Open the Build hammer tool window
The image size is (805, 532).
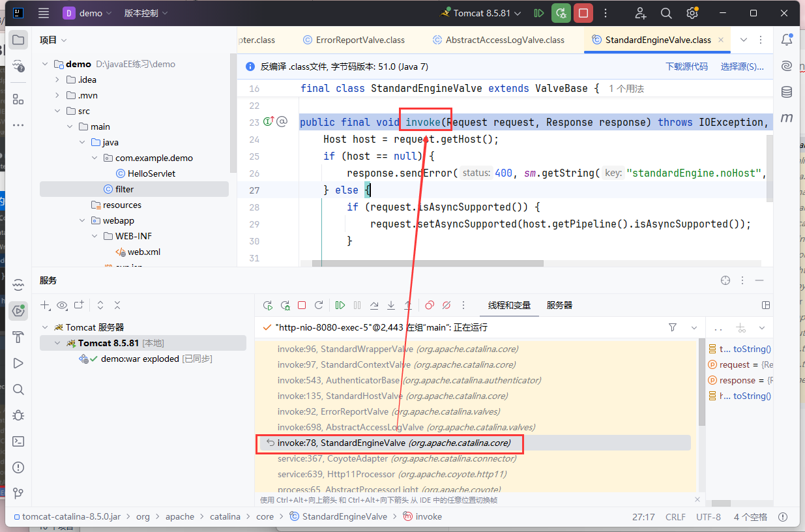pos(18,337)
